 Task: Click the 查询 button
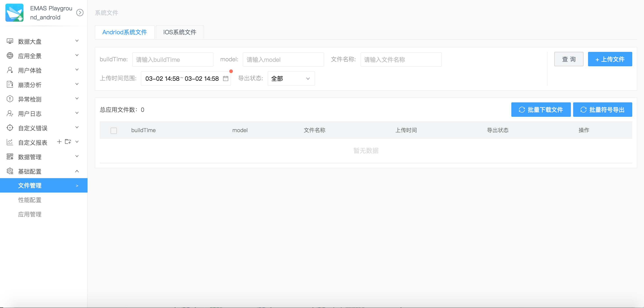tap(569, 59)
